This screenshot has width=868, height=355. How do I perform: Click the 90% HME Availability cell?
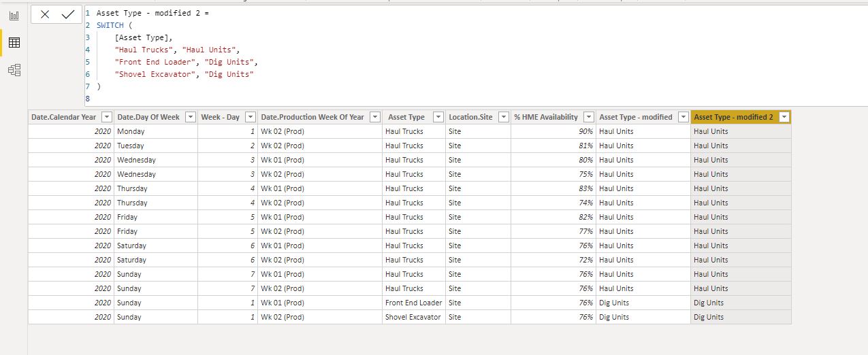point(553,131)
